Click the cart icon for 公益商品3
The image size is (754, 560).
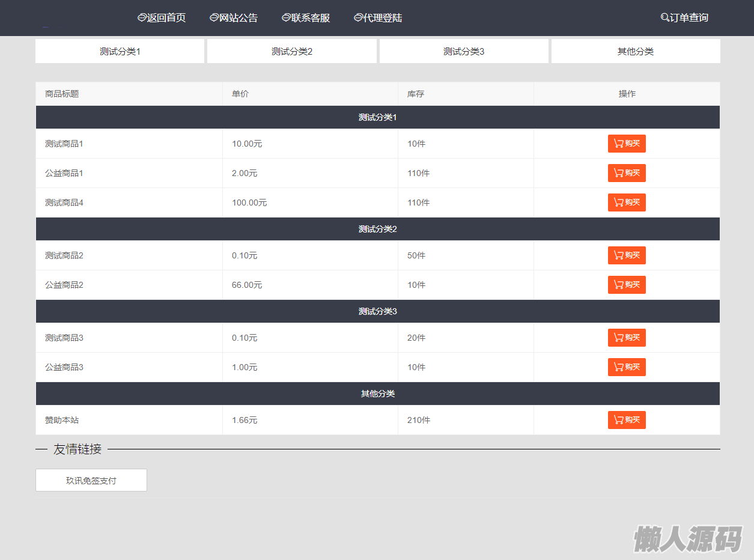[618, 367]
